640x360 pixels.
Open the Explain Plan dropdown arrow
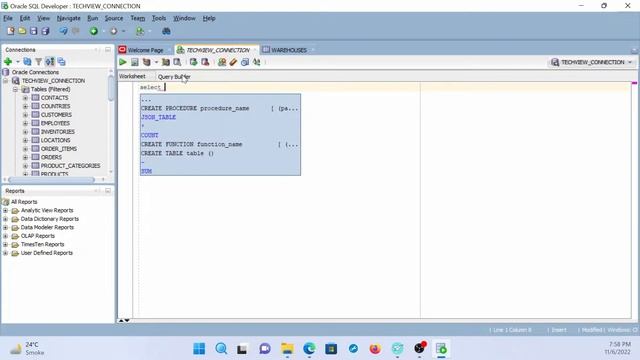coord(156,62)
